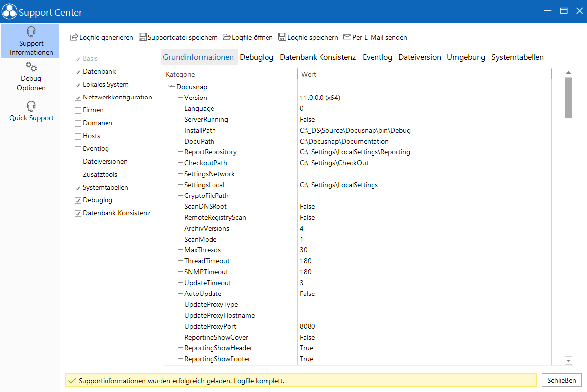Uncheck the Datenbank checkbox
Image resolution: width=587 pixels, height=392 pixels.
click(78, 72)
